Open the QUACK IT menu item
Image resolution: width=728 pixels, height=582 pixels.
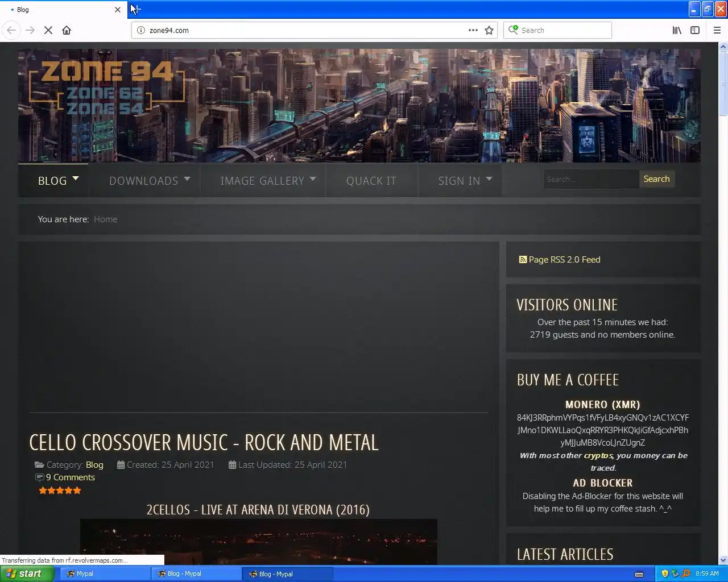371,180
